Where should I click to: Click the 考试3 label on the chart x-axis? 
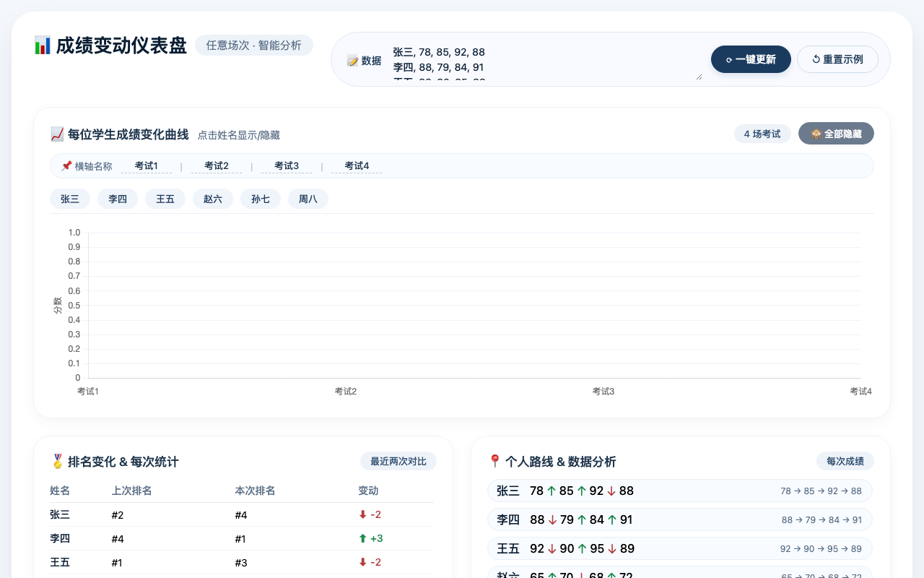(x=603, y=391)
